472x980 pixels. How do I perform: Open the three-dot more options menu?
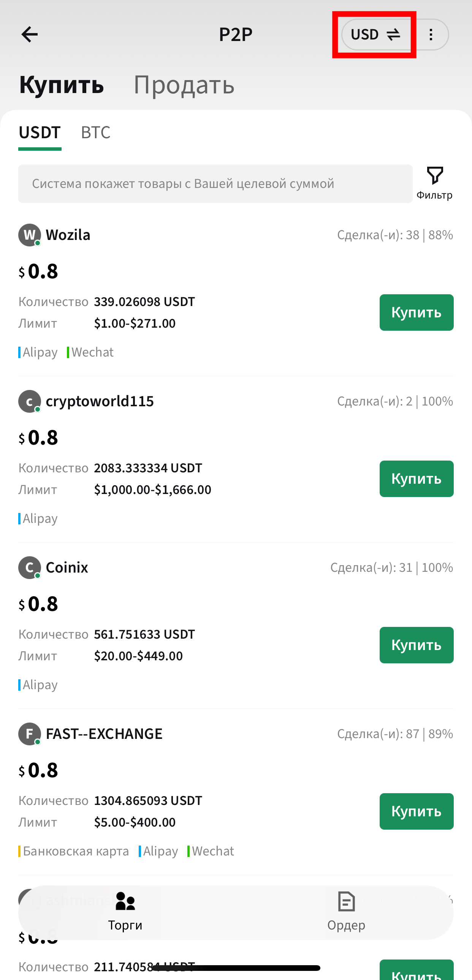[431, 35]
